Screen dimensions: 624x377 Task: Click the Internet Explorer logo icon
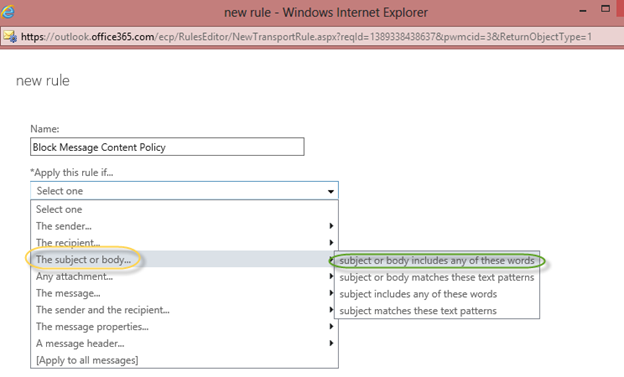7,11
